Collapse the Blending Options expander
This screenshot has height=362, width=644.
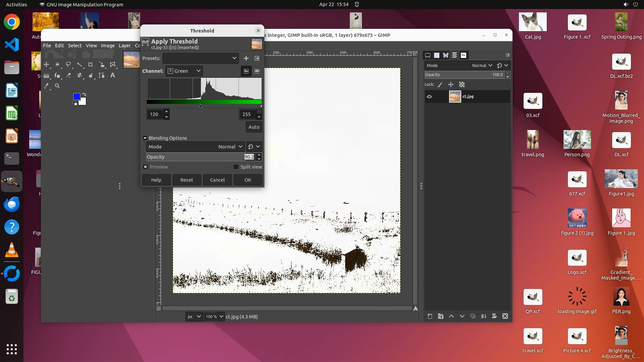tap(145, 138)
